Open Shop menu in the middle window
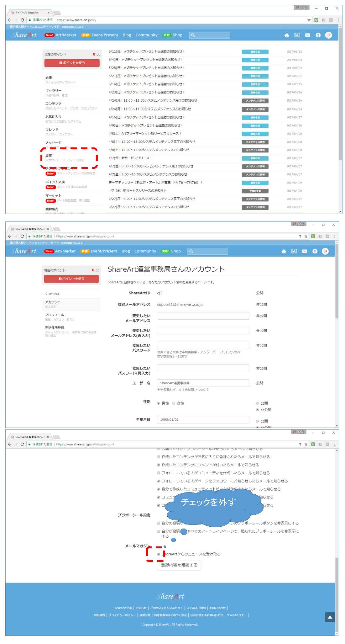 point(176,251)
